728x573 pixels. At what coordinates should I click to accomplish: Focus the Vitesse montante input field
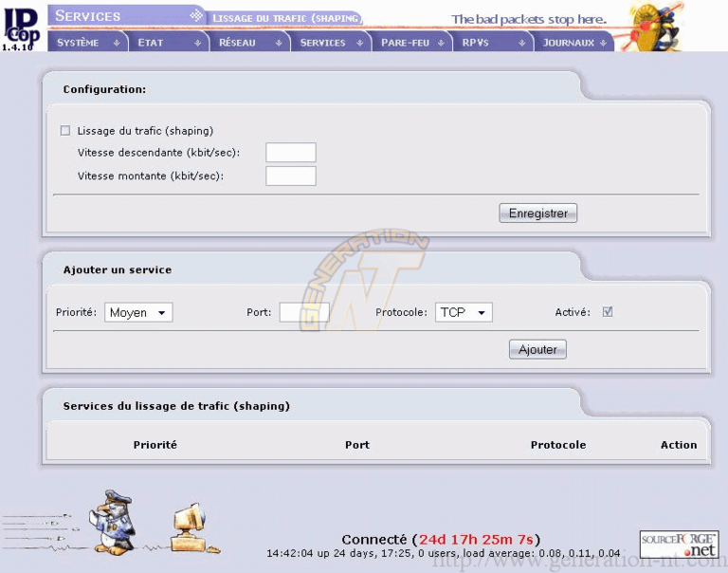coord(291,176)
